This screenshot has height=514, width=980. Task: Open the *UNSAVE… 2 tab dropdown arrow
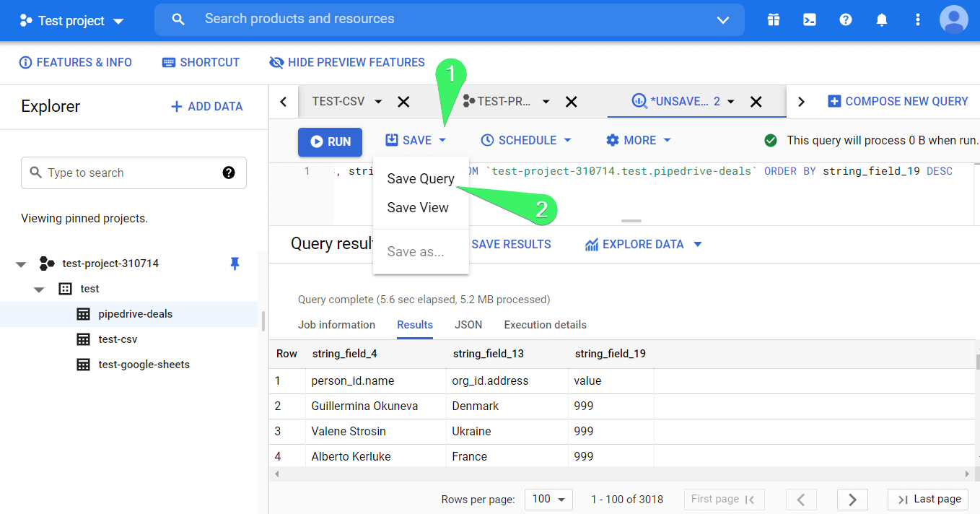click(730, 102)
